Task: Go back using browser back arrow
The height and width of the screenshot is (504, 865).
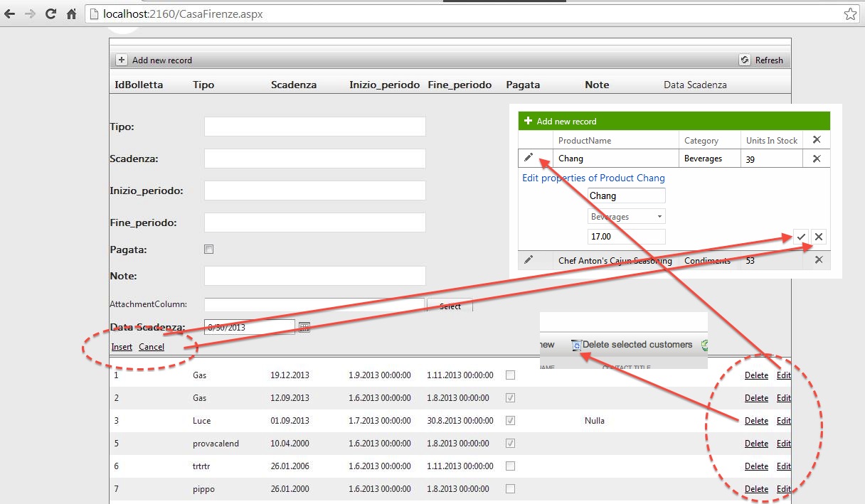Action: point(10,14)
